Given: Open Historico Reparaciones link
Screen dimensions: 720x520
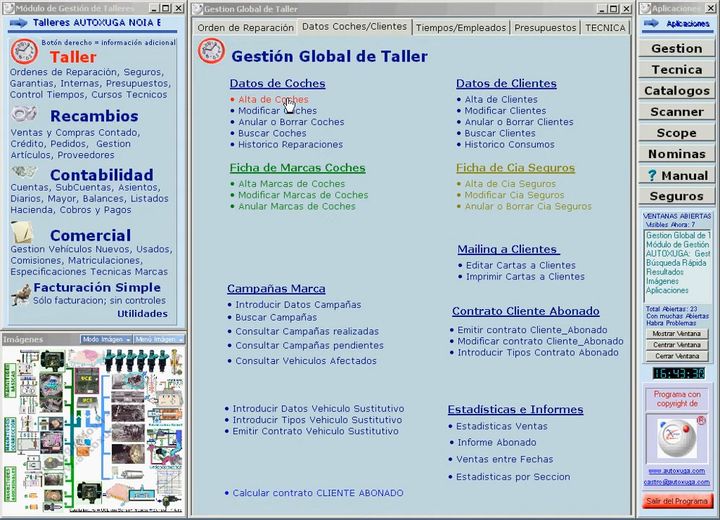Looking at the screenshot, I should pos(290,144).
